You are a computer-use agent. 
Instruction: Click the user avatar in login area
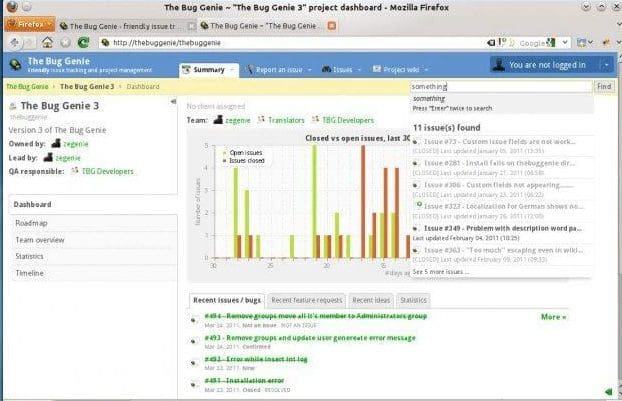coord(500,65)
